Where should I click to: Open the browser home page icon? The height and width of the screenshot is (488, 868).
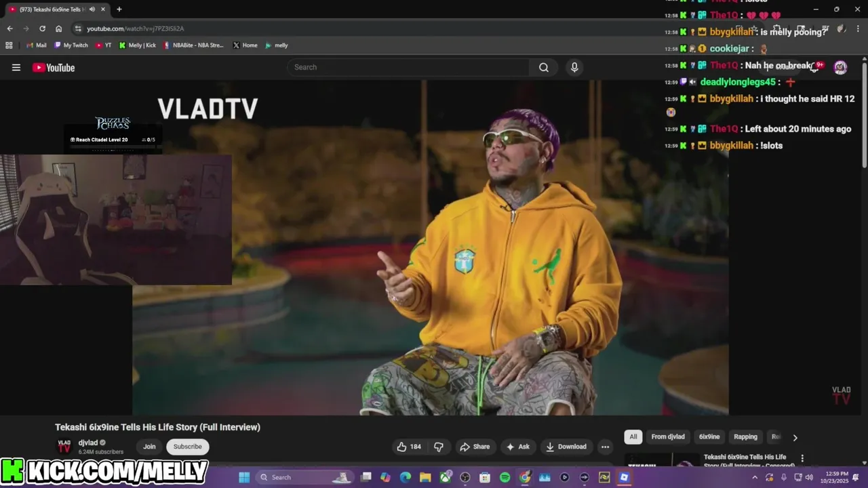tap(58, 28)
